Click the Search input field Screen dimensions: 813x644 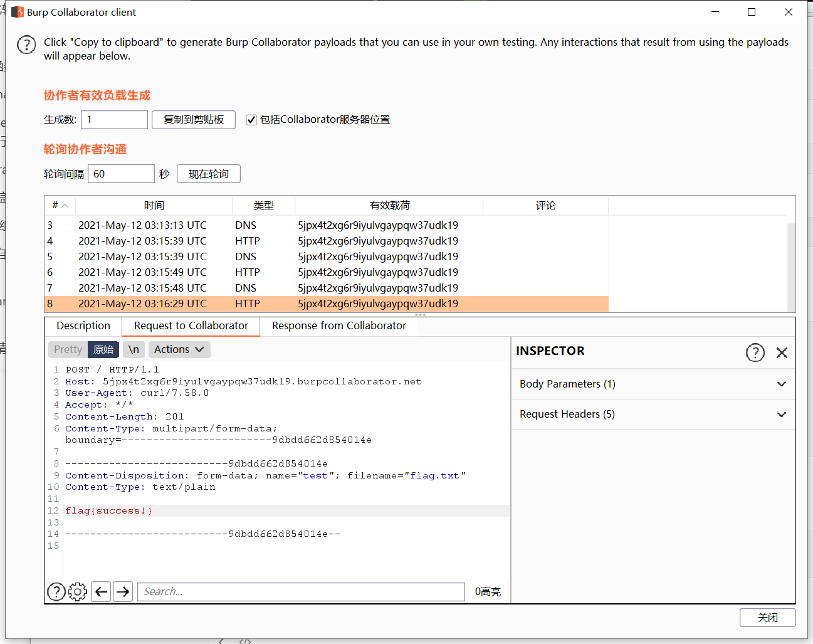(x=301, y=591)
